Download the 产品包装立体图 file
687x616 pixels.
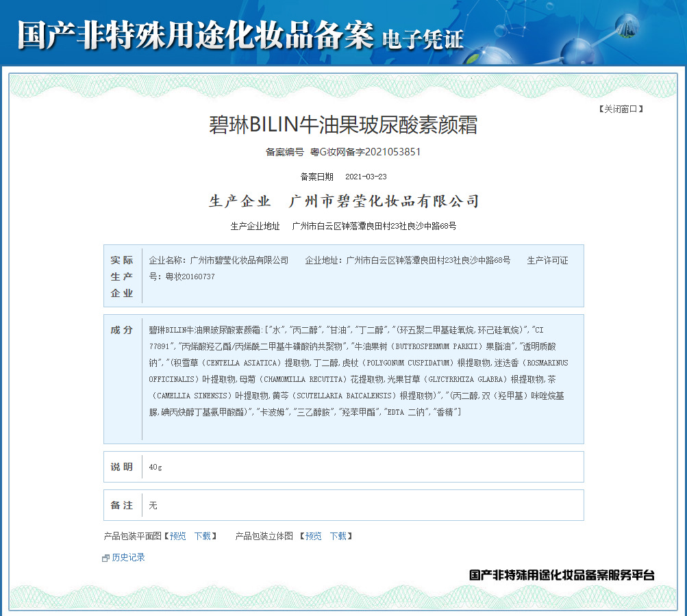pyautogui.click(x=338, y=536)
